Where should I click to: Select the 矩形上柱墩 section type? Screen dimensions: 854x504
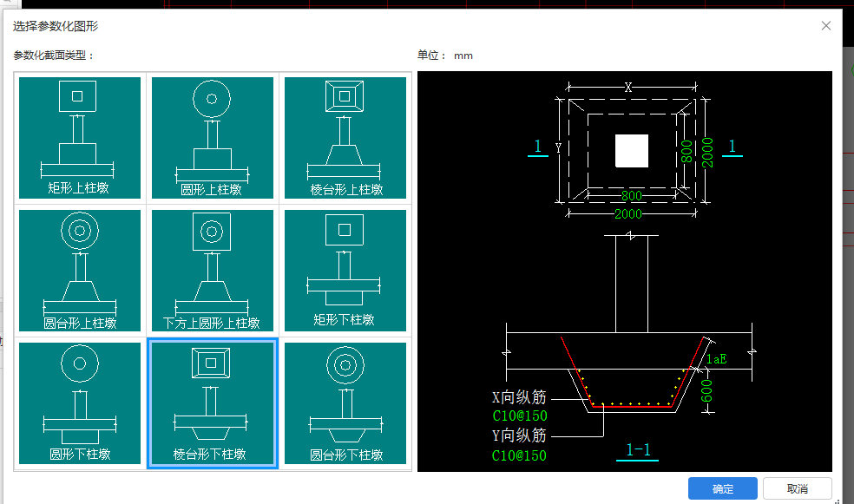click(x=80, y=138)
